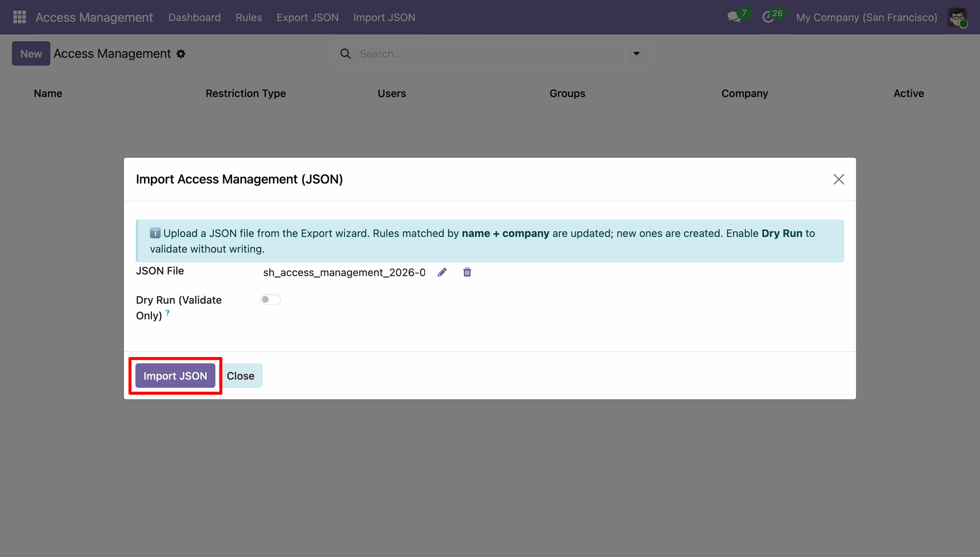980x557 pixels.
Task: Open the apps grid menu icon
Action: [x=19, y=17]
